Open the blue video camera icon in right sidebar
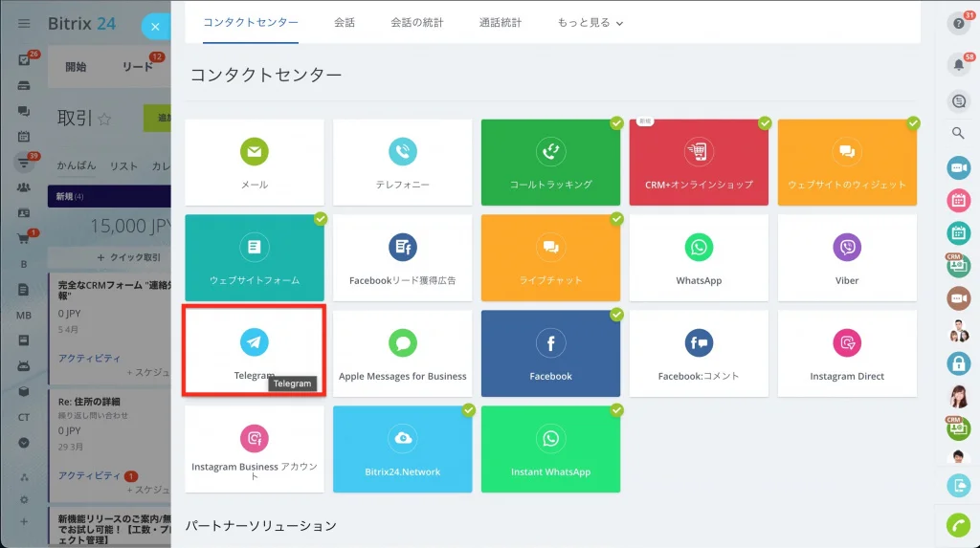The image size is (980, 548). 958,167
